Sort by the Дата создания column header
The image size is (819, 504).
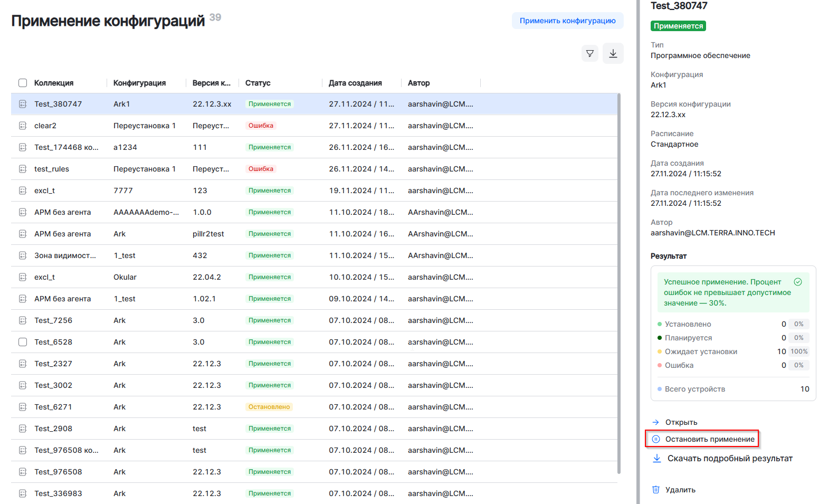355,83
